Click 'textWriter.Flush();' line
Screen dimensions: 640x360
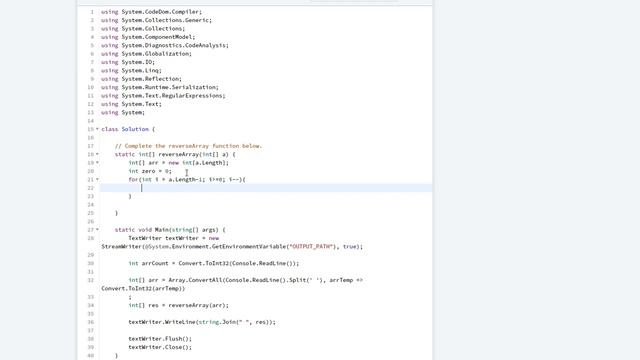pyautogui.click(x=160, y=339)
